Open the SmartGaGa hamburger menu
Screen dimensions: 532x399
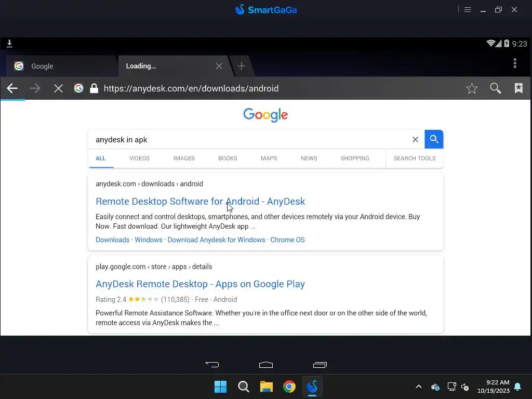click(467, 10)
